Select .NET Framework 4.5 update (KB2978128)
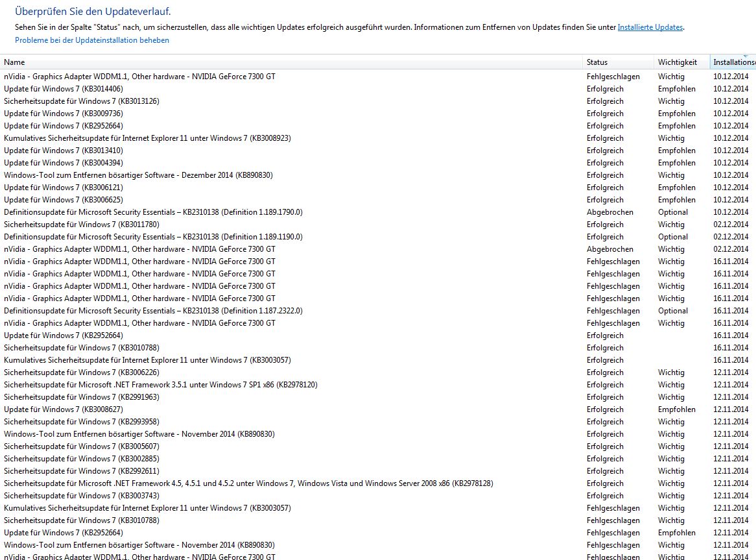This screenshot has width=756, height=560. point(378,483)
